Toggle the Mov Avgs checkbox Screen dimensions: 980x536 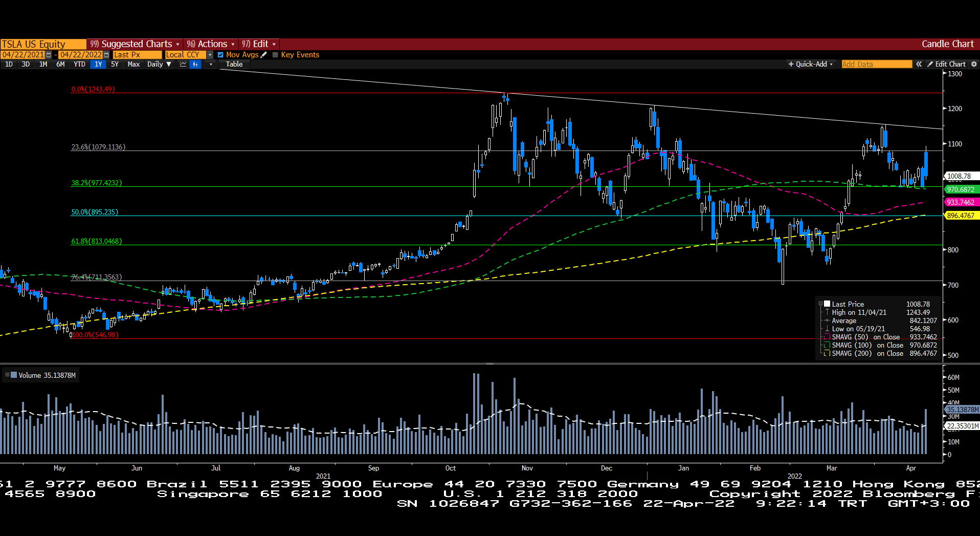click(x=220, y=55)
